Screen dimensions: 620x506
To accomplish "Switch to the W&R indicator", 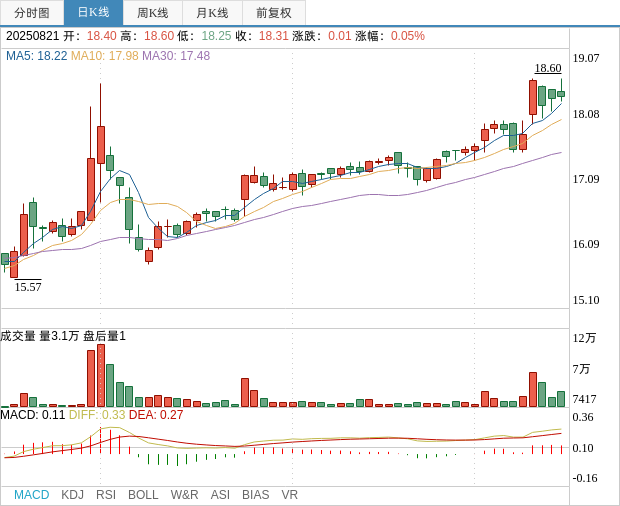I will (x=184, y=495).
